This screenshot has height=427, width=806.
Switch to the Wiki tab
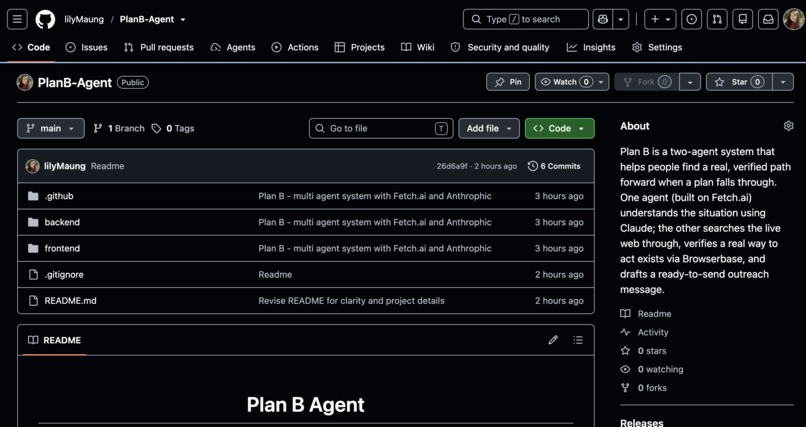(418, 47)
